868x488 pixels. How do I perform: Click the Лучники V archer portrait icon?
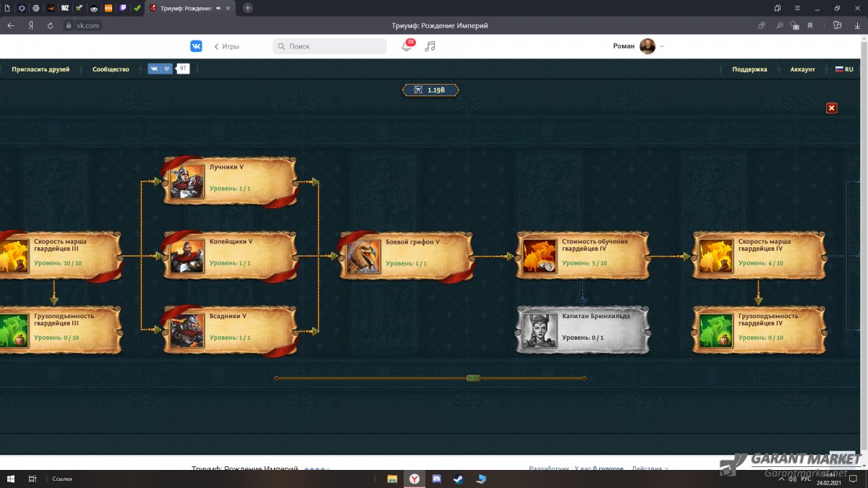coord(187,181)
